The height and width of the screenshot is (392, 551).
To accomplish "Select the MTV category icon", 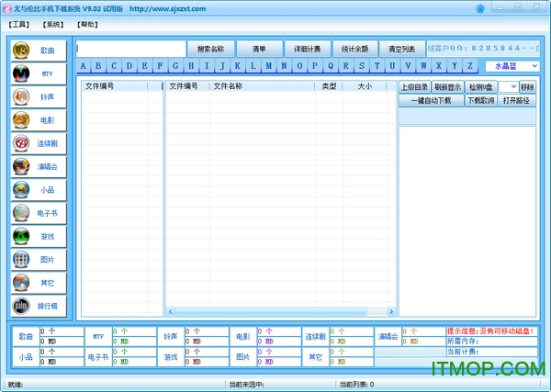I will click(x=37, y=73).
